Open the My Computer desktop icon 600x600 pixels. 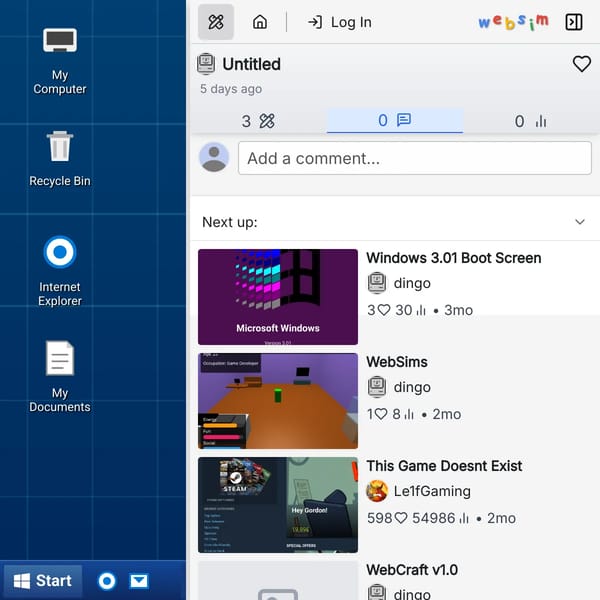pyautogui.click(x=60, y=61)
